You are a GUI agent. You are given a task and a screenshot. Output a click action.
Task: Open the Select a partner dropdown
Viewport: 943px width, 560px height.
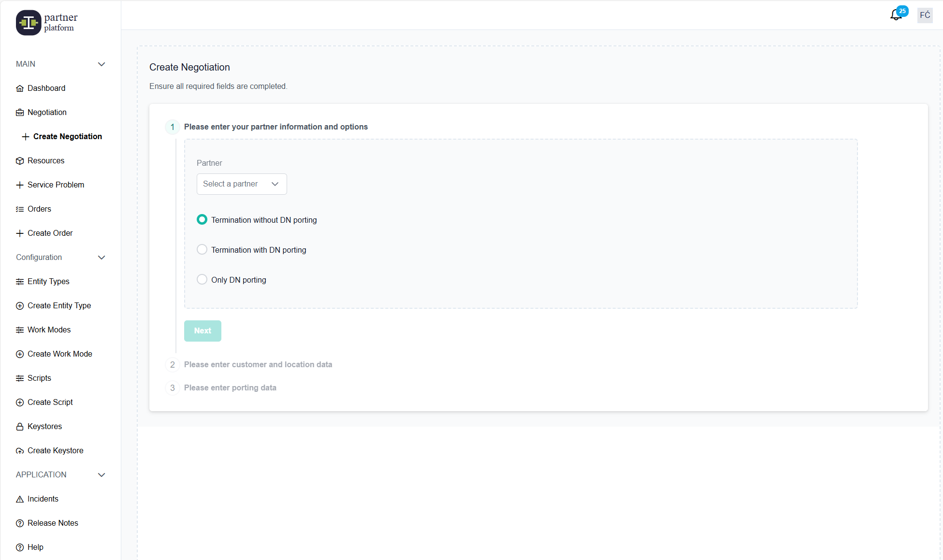pos(241,184)
